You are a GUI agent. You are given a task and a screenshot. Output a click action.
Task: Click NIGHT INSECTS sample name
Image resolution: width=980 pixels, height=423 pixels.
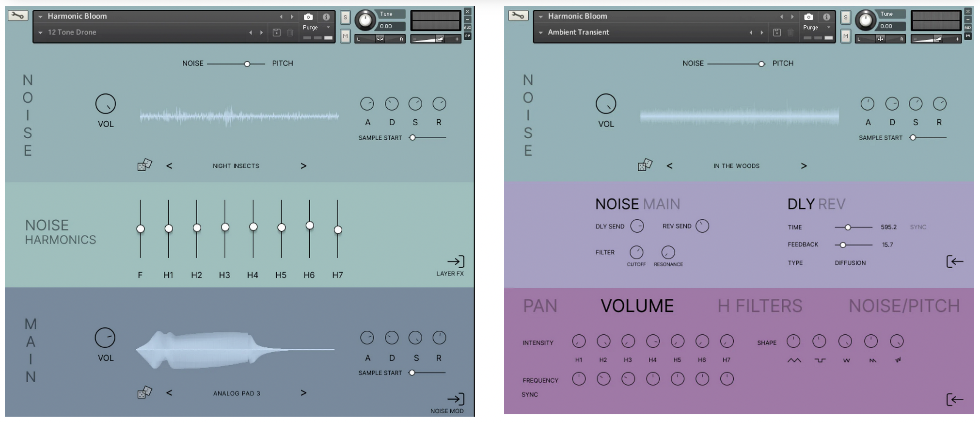(236, 166)
